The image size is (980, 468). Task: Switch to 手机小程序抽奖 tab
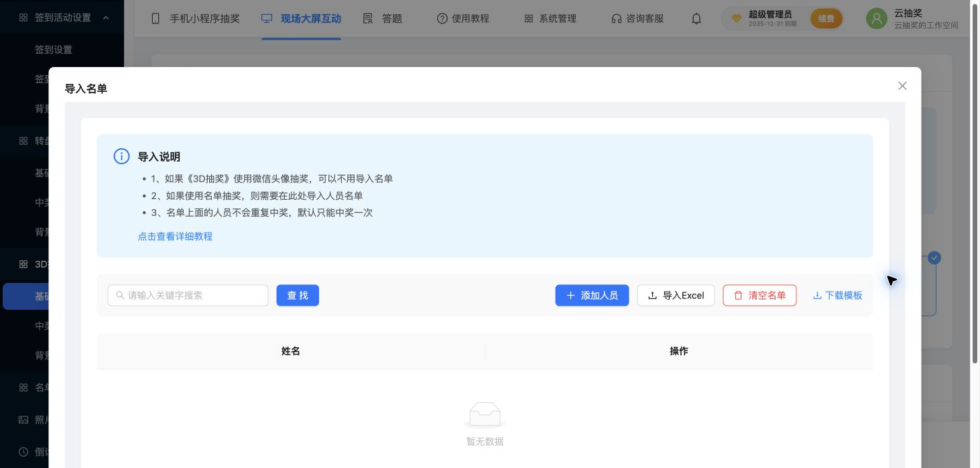point(195,19)
